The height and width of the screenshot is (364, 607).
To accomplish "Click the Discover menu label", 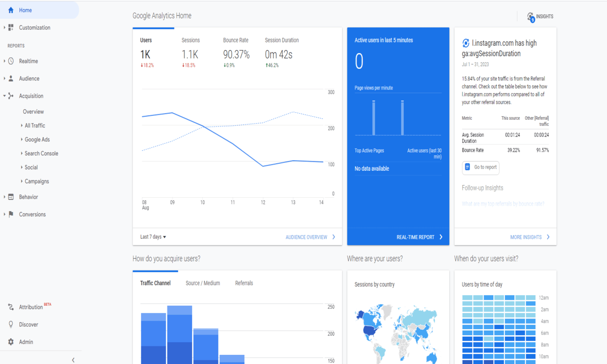I will tap(28, 325).
